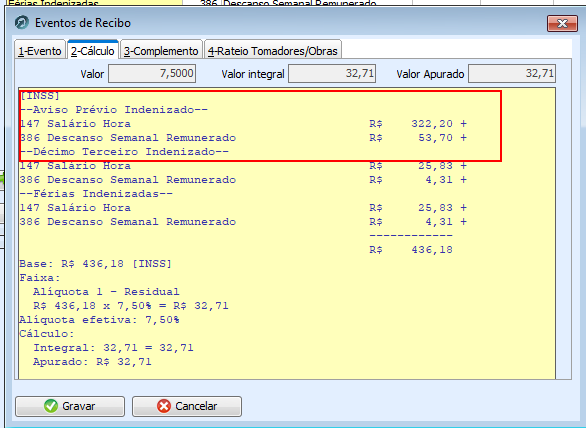The width and height of the screenshot is (586, 428).
Task: Click the red X icon on Cancelar
Action: (164, 406)
